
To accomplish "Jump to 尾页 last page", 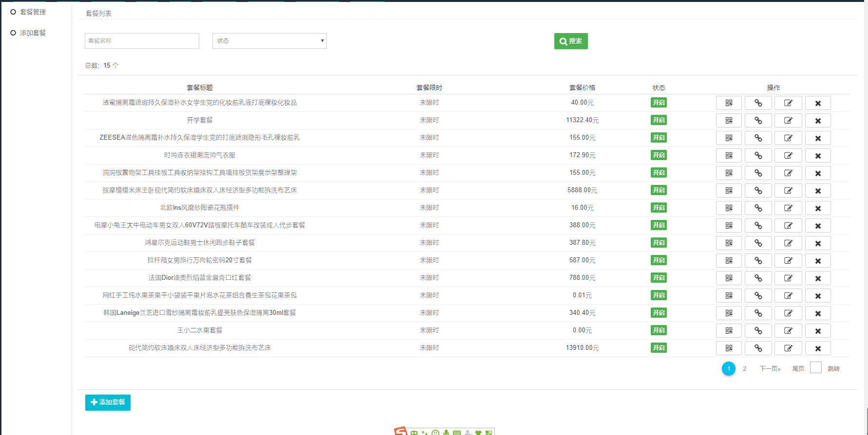I will tap(798, 369).
